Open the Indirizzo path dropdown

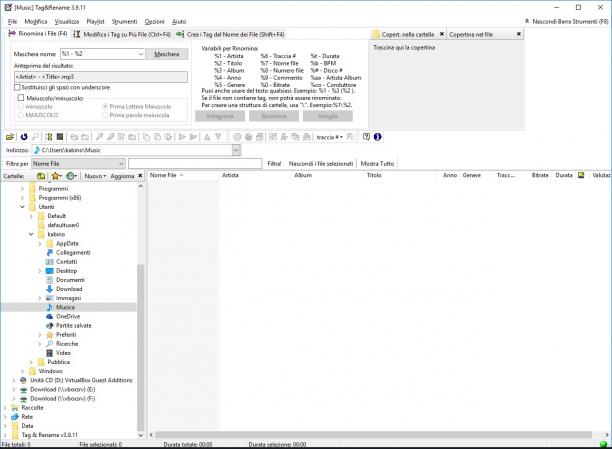pos(236,150)
